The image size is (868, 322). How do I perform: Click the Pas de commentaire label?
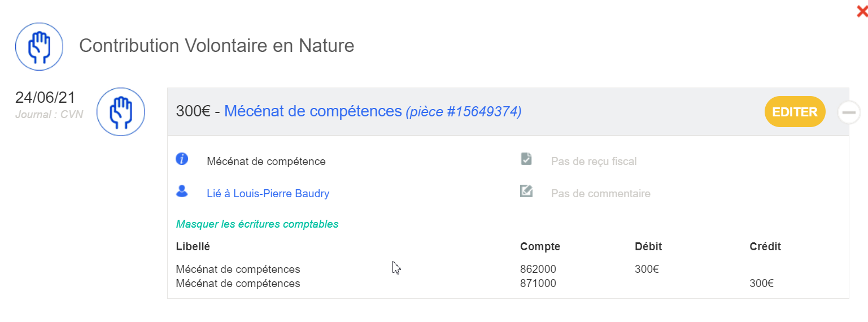coord(600,194)
